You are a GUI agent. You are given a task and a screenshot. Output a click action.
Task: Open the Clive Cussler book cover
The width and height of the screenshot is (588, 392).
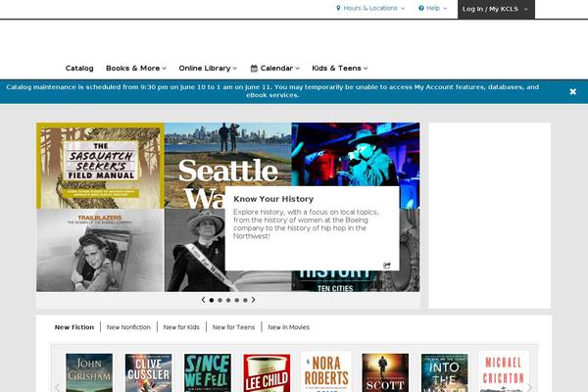click(x=149, y=372)
